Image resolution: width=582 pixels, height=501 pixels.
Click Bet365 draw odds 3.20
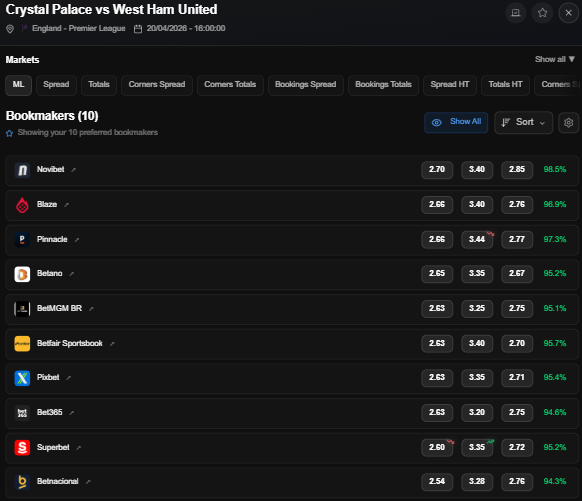pos(477,412)
